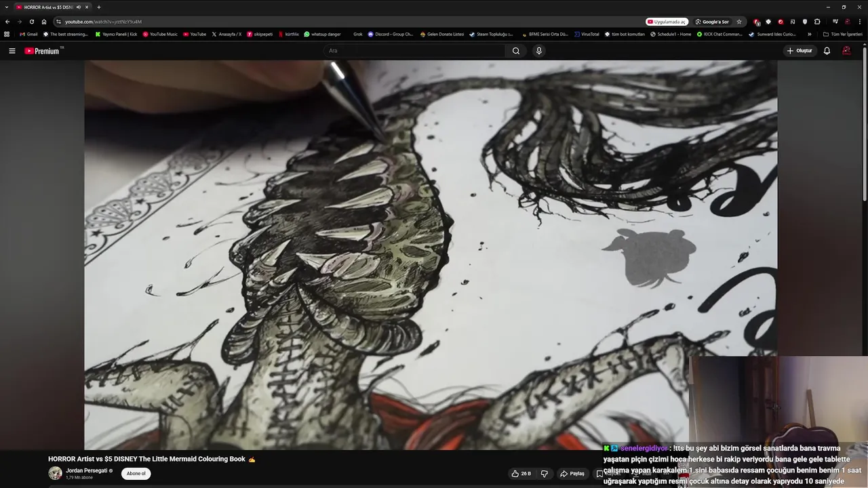Reload the page with refresh icon
Viewport: 868px width, 488px height.
coord(31,22)
